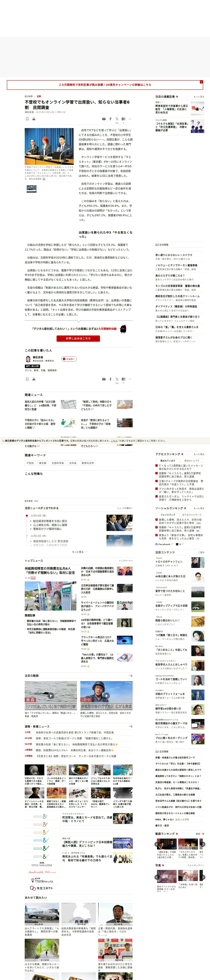Screen dimensions: 210x980
Task: Click the red お申し込みはこちら button
Action: click(x=78, y=338)
